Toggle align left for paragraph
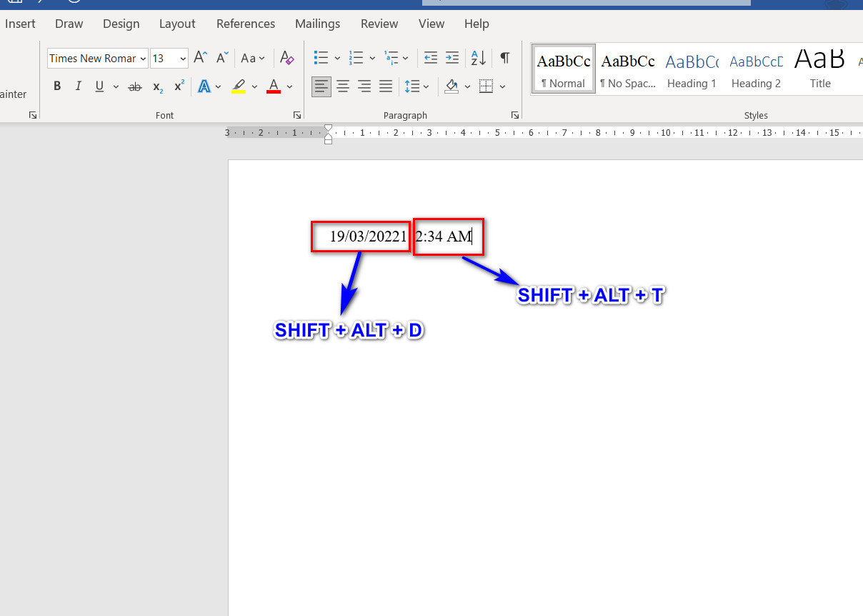Screen dimensions: 863x616 tap(321, 86)
